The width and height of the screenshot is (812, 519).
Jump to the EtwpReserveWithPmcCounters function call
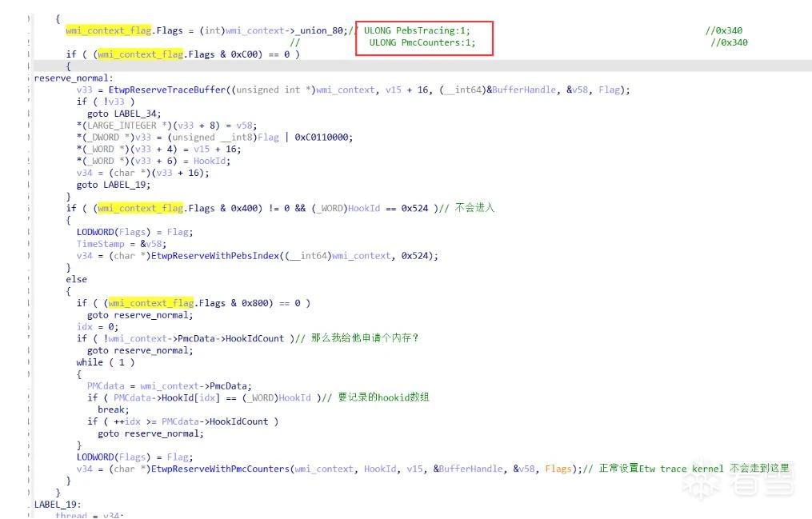click(221, 469)
